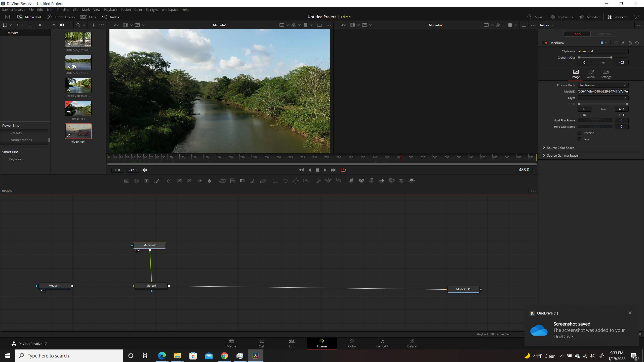Image resolution: width=644 pixels, height=362 pixels.
Task: Mute the viewer audio speaker
Action: (x=145, y=170)
